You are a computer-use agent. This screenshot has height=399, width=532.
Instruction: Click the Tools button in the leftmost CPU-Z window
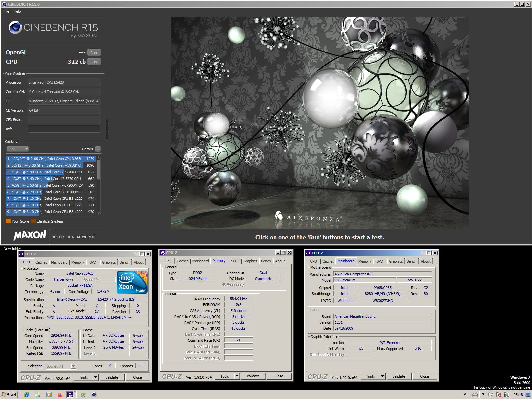[x=83, y=377]
